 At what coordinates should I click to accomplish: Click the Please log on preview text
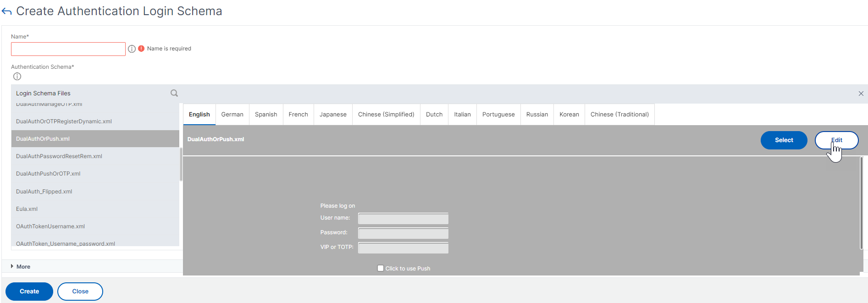click(337, 206)
